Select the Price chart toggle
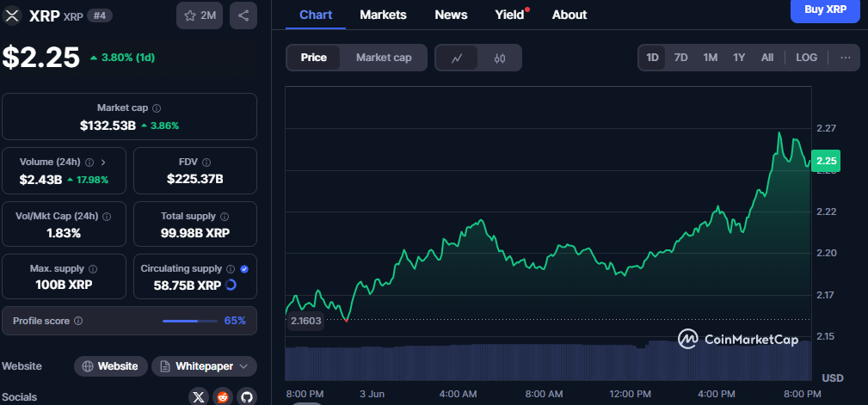868x405 pixels. coord(314,58)
